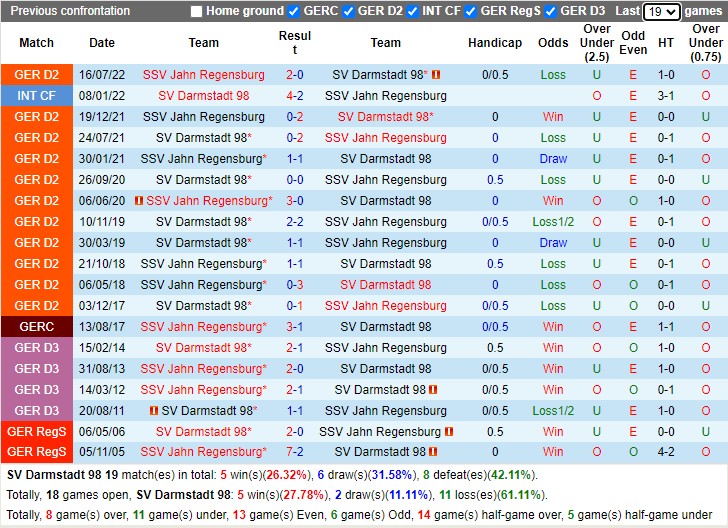Click the 61.11% loss percentage

[520, 495]
